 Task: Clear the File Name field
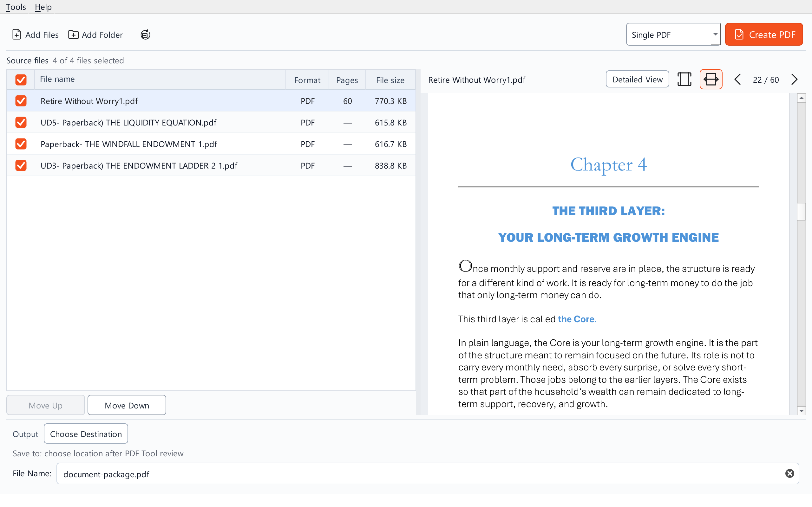click(x=789, y=473)
